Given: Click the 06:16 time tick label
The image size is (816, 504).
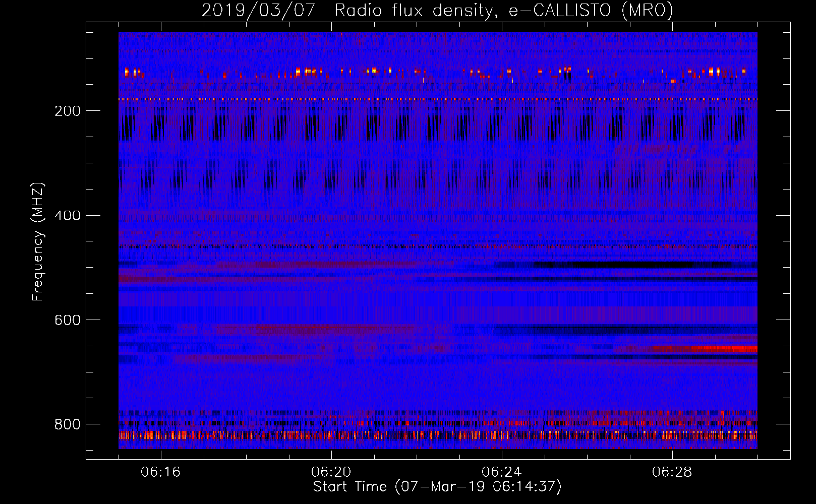Looking at the screenshot, I should coord(161,472).
